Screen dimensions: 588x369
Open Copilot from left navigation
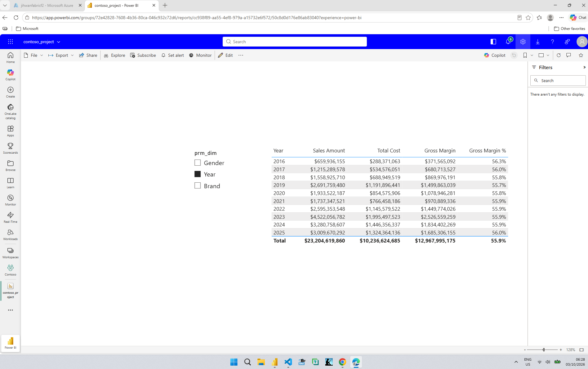(10, 75)
